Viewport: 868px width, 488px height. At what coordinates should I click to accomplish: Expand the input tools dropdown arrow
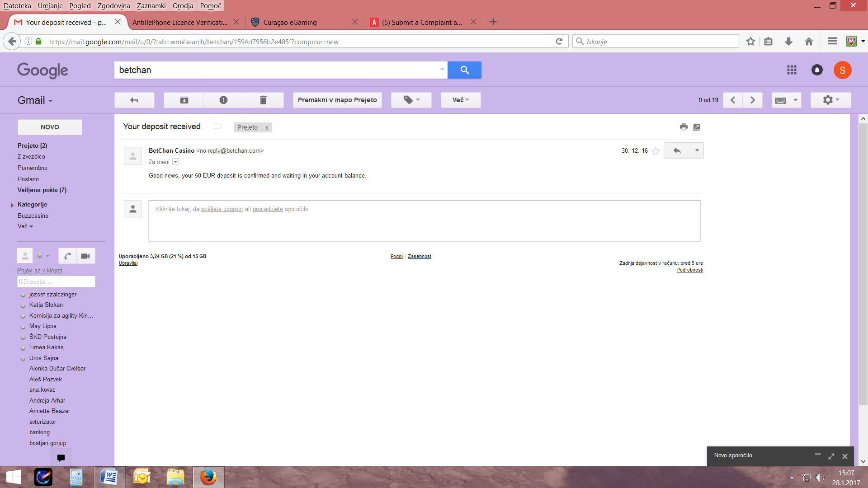click(796, 100)
